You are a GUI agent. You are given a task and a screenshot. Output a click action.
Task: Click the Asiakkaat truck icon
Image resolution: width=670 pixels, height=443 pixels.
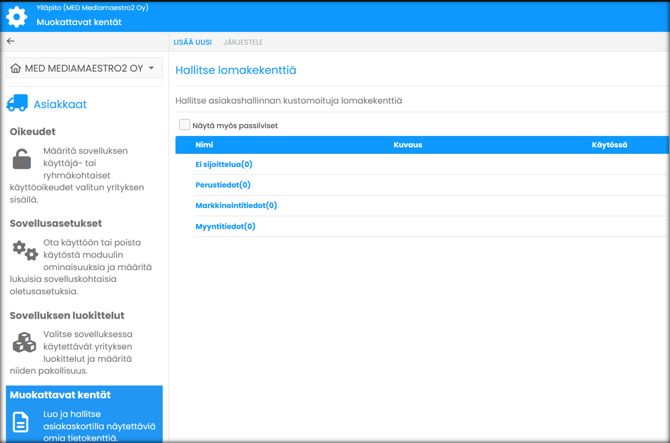17,104
